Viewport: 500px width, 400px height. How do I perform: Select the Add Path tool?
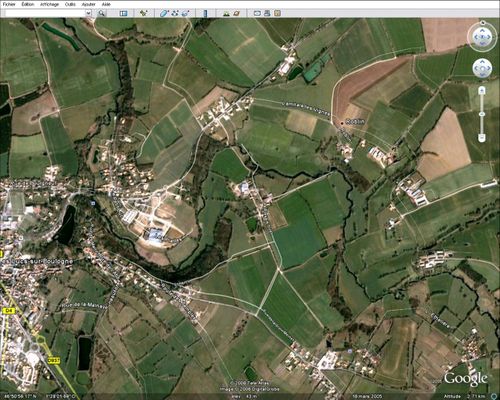pyautogui.click(x=175, y=13)
